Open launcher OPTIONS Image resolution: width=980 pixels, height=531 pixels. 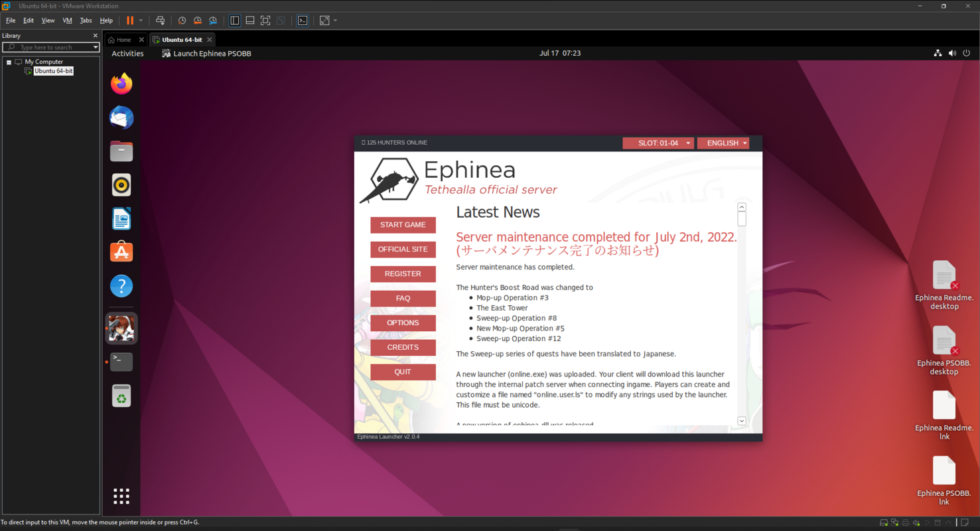403,323
